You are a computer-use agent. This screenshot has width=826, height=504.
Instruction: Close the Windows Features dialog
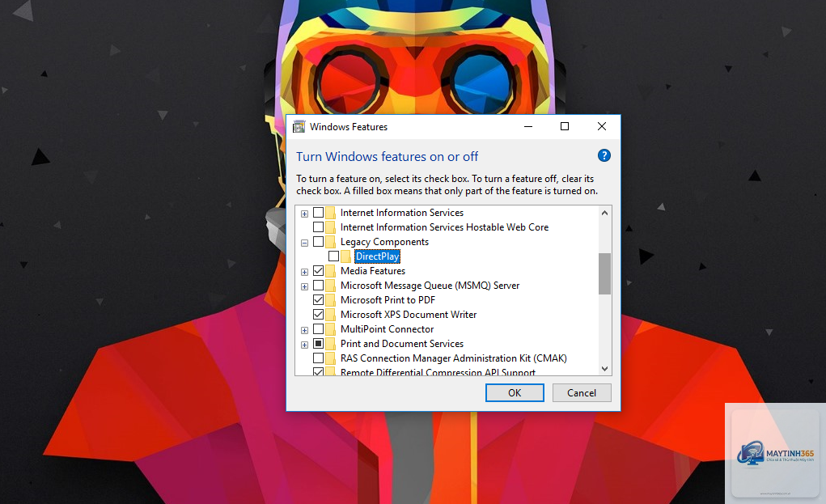click(602, 126)
